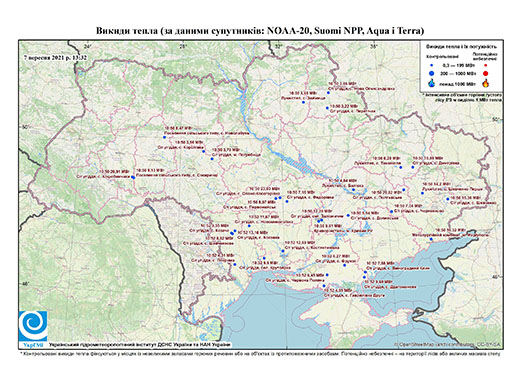The width and height of the screenshot is (520, 368).
Task: Select the 7.15 MW marker near Fedorivka
Action: pyautogui.click(x=287, y=201)
